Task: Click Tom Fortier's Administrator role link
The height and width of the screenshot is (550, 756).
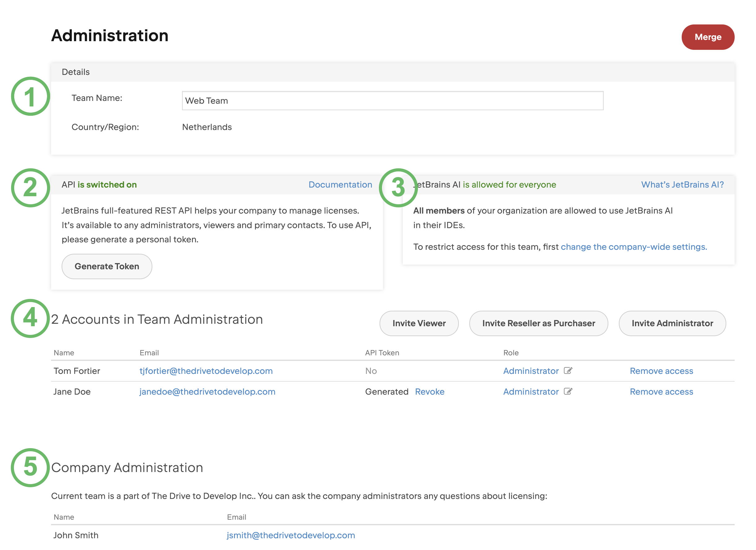Action: click(x=530, y=371)
